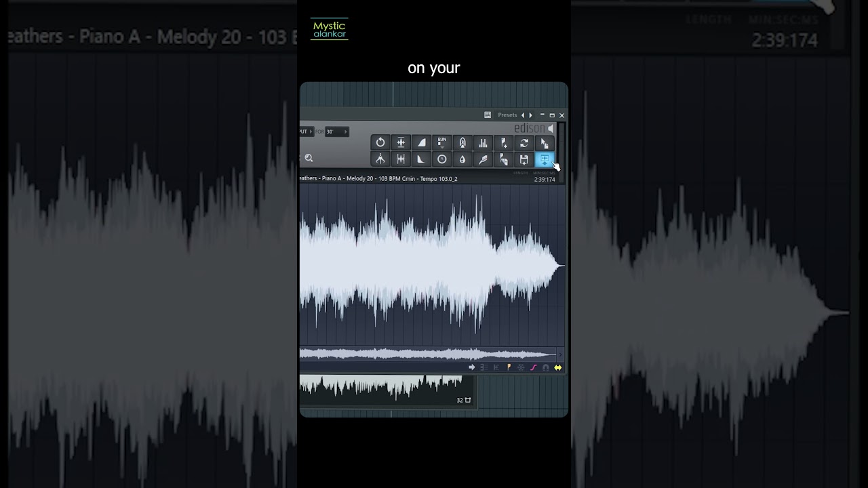Image resolution: width=868 pixels, height=488 pixels.
Task: Open the RUN script button
Action: coord(442,142)
